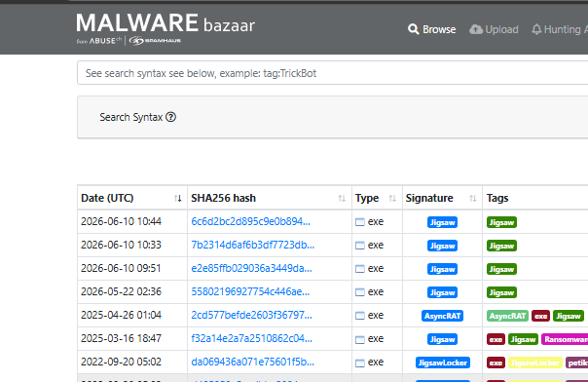Open sample hash 6c6d2bc2d895c9e0b894...
Image resolution: width=588 pixels, height=382 pixels.
coord(250,221)
